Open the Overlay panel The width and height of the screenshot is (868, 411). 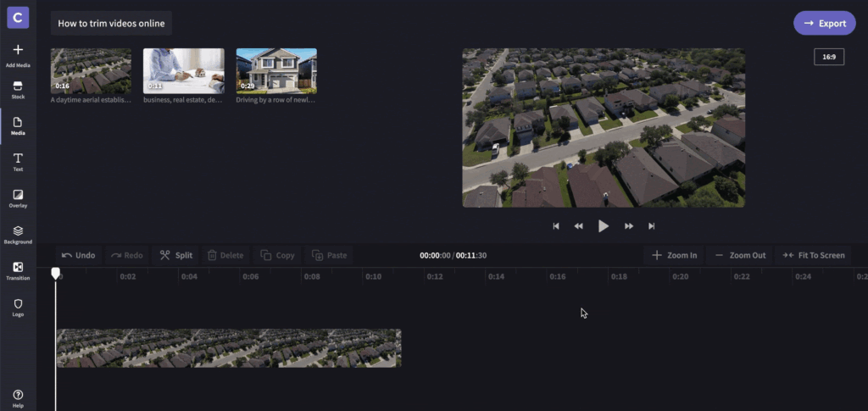click(18, 198)
